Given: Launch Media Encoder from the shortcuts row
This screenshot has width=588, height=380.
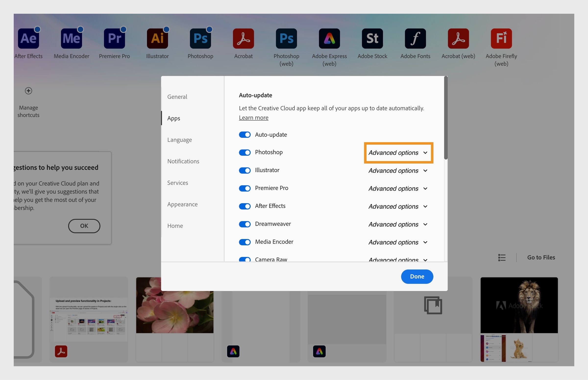Looking at the screenshot, I should point(71,38).
